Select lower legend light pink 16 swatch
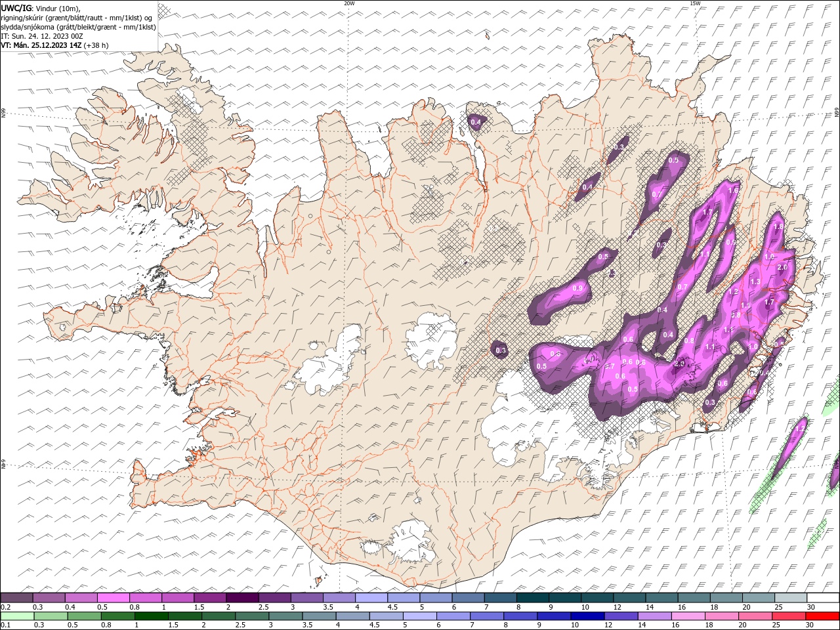This screenshot has height=630, width=840. tap(688, 616)
